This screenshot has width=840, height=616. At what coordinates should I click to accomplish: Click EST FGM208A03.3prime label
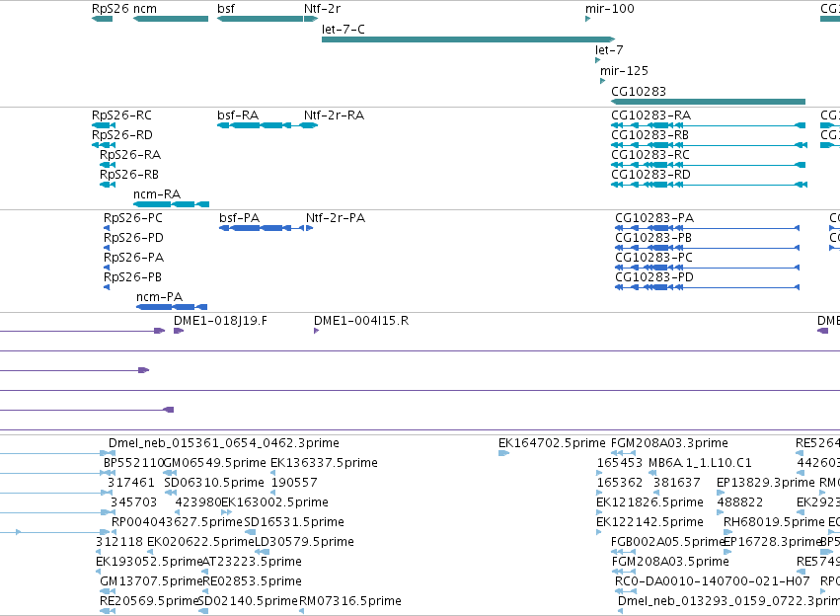pyautogui.click(x=669, y=443)
